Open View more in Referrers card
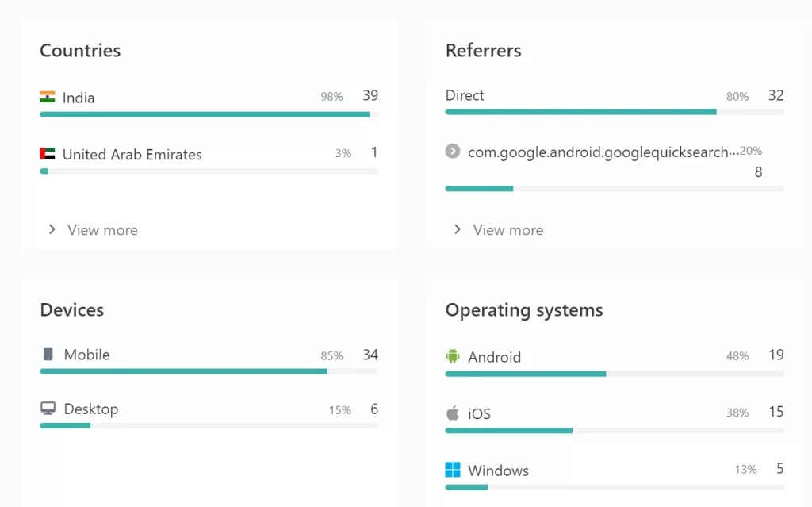This screenshot has height=507, width=812. [508, 230]
